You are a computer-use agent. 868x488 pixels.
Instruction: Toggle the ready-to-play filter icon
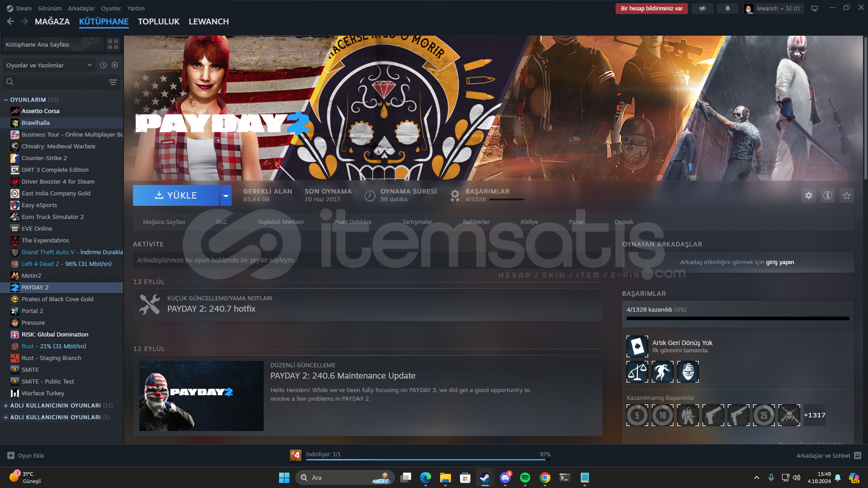coord(115,65)
